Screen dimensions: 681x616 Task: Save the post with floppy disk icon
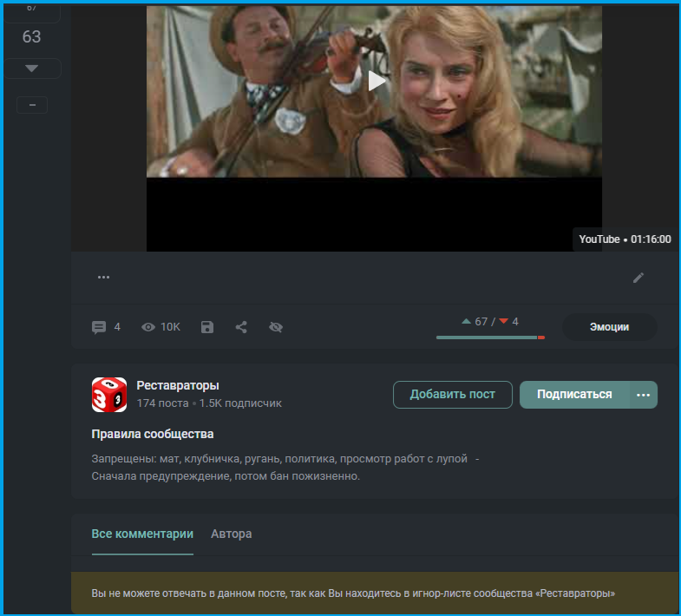pyautogui.click(x=207, y=327)
